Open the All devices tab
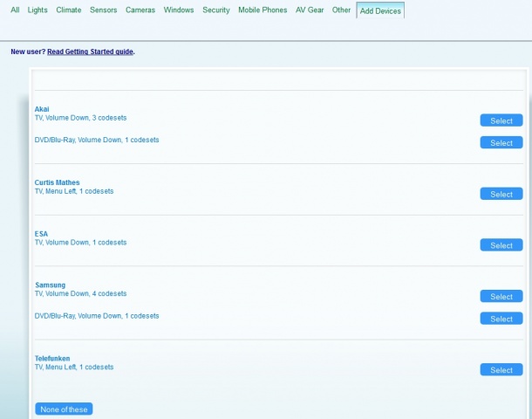Viewport: 532px width, 419px height. pos(15,10)
